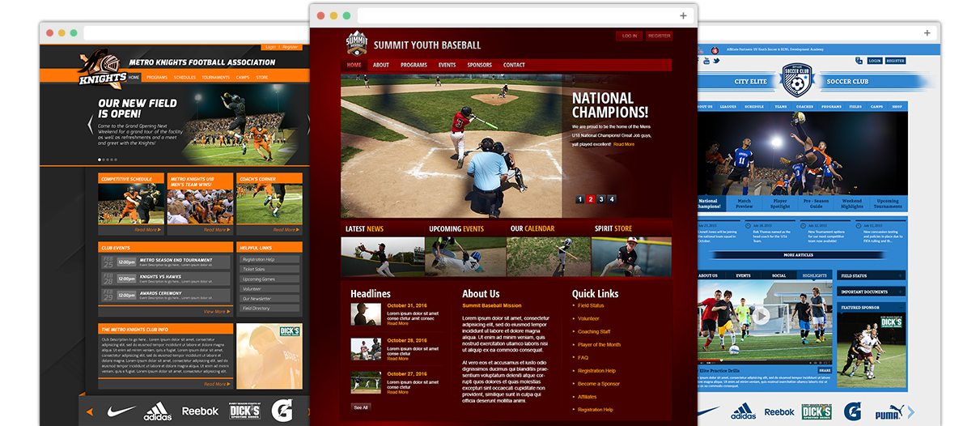Click the Summit Youth Baseball logo
This screenshot has width=980, height=426.
(x=357, y=44)
